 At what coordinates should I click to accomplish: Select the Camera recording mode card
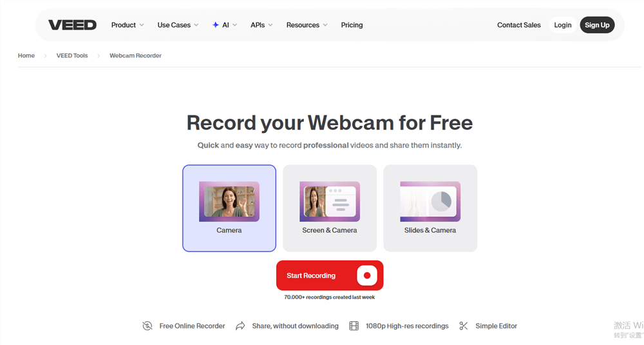click(x=229, y=208)
